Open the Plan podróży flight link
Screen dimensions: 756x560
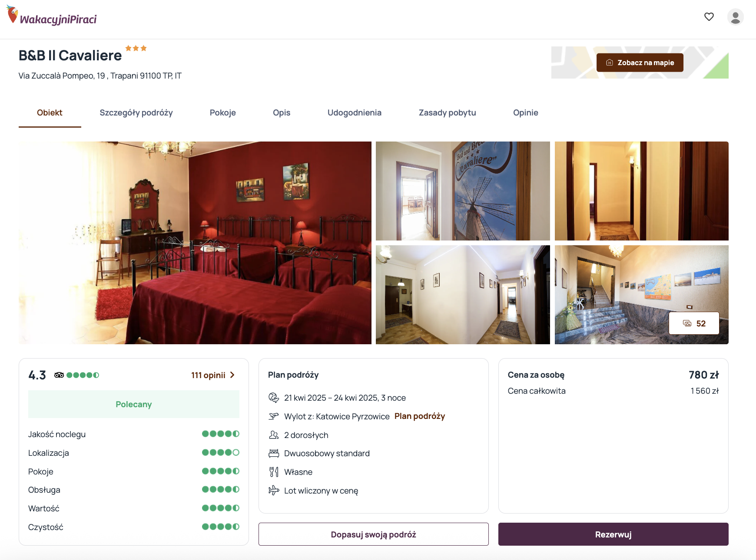[x=420, y=416]
